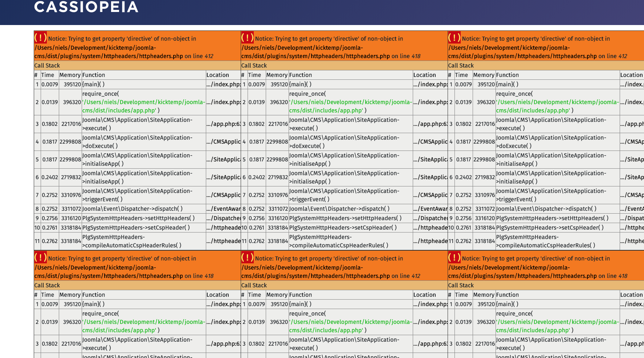This screenshot has width=644, height=358.
Task: Click memory value 3310976 in top-middle table
Action: pos(278,195)
